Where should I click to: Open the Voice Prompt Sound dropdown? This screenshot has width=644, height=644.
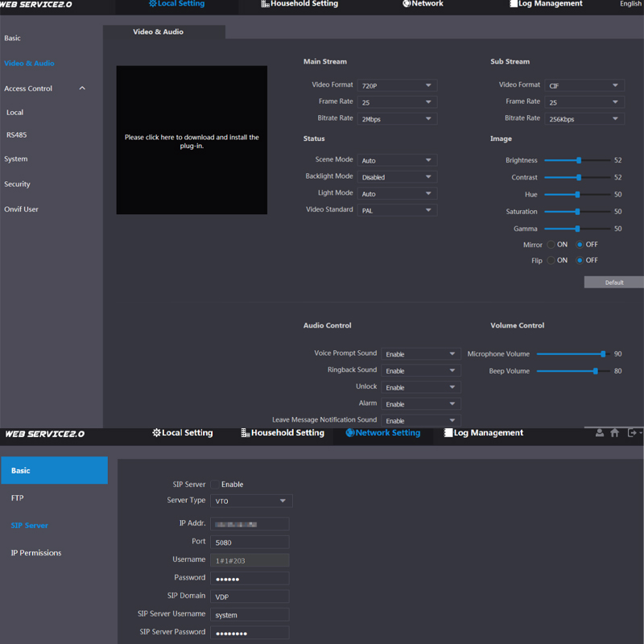pyautogui.click(x=421, y=354)
